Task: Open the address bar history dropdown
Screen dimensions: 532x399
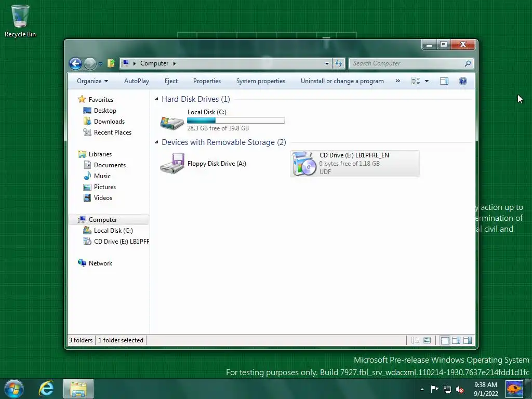Action: pyautogui.click(x=327, y=63)
